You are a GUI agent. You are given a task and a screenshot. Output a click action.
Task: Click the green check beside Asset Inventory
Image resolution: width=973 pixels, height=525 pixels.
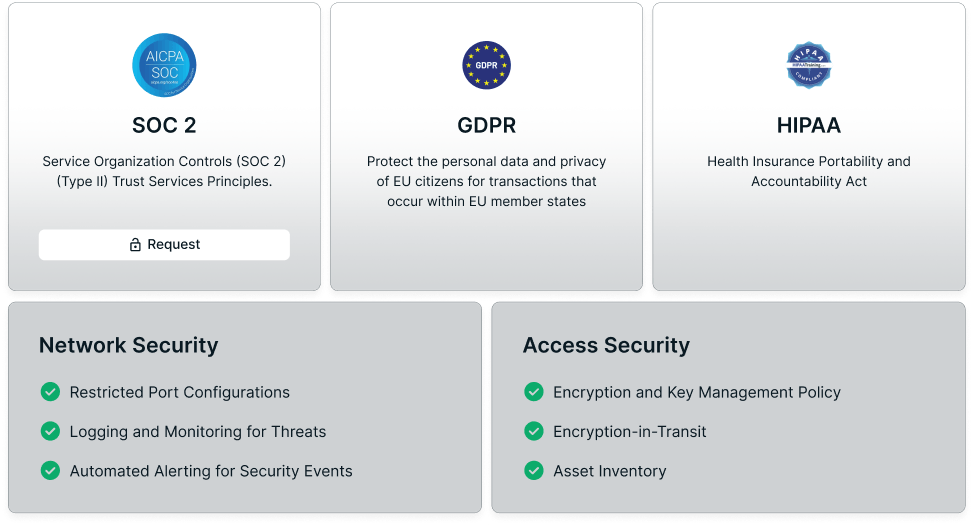point(534,470)
